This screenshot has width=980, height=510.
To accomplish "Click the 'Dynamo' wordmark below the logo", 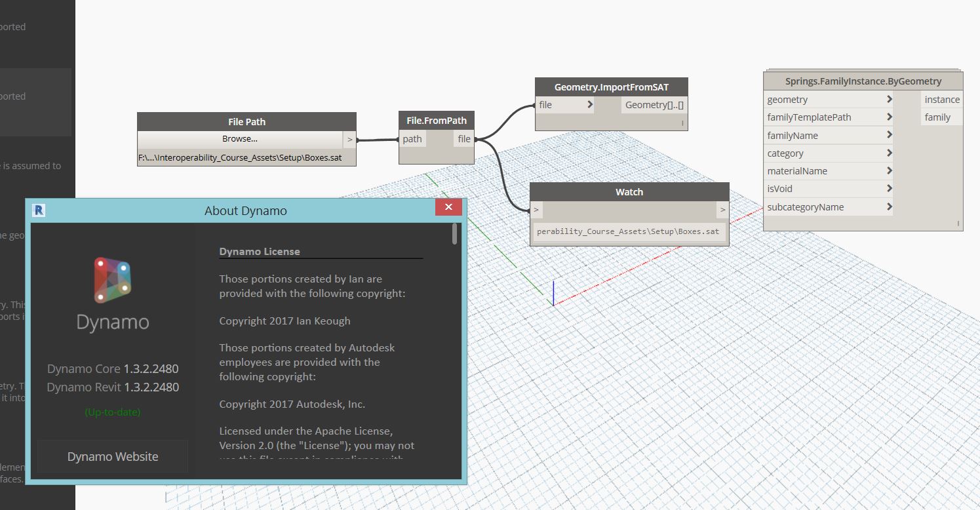I will point(113,322).
